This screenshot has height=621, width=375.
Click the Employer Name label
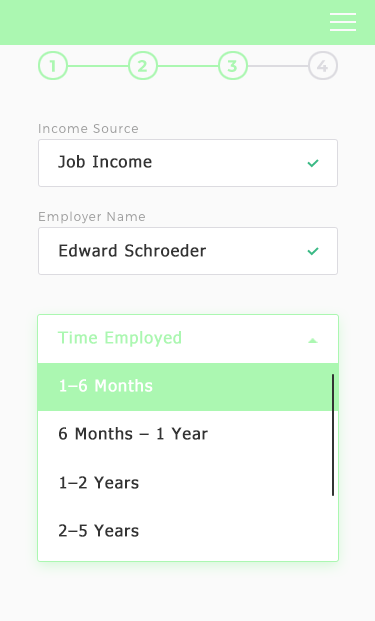92,217
